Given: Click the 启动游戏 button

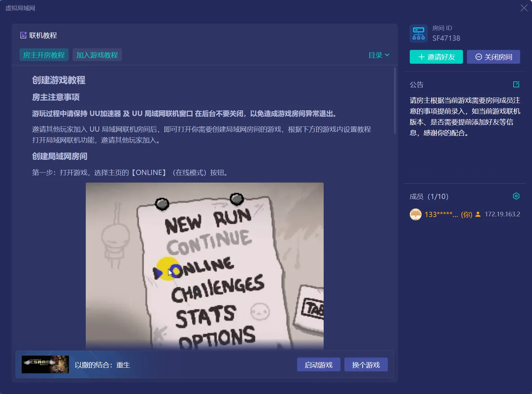Looking at the screenshot, I should (x=319, y=365).
